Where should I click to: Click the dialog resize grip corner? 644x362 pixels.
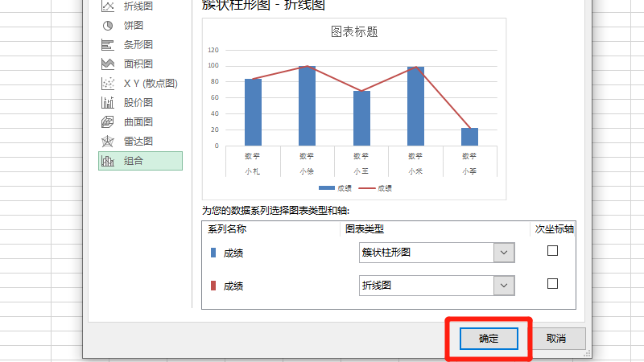click(588, 353)
